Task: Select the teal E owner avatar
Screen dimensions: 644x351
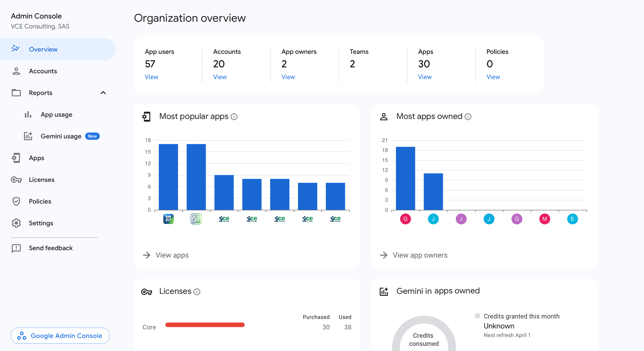Action: click(x=572, y=219)
